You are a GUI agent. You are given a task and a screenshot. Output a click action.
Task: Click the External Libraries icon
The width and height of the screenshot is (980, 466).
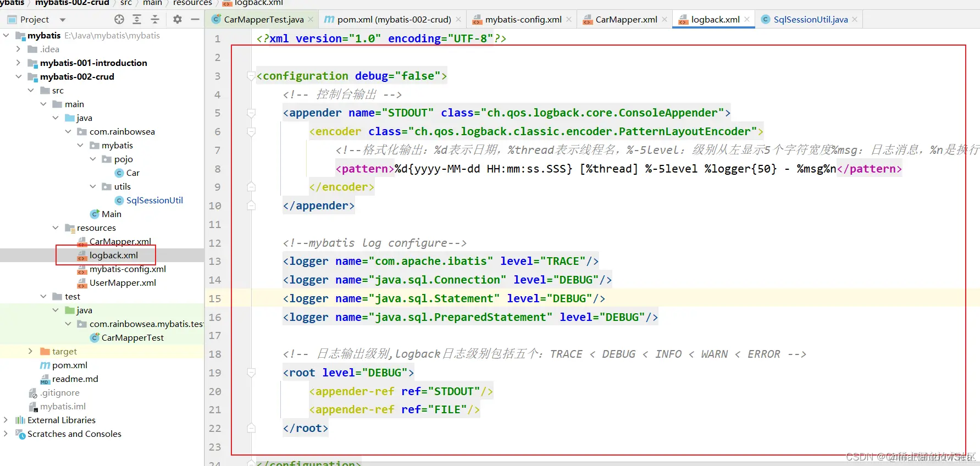coord(20,420)
